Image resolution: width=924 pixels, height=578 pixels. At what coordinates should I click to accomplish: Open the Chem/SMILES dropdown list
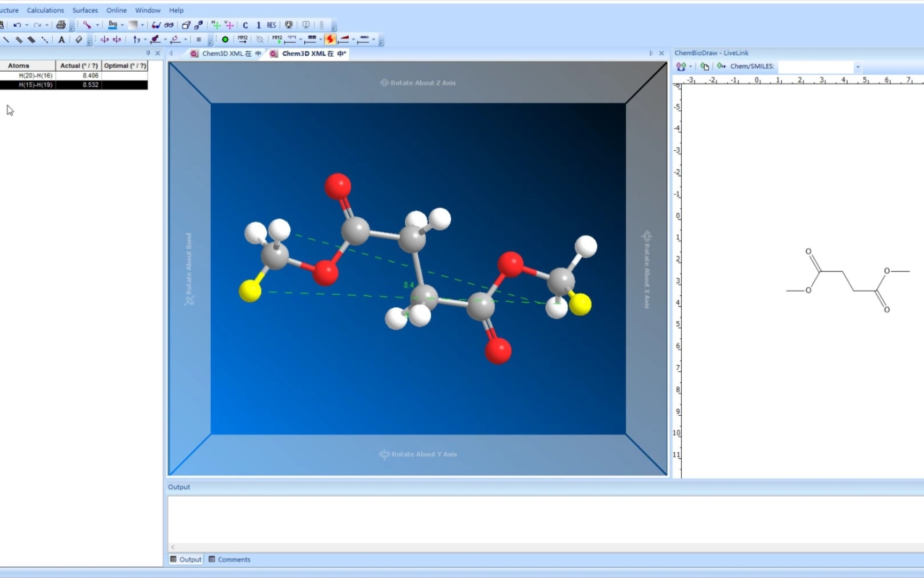[x=858, y=67]
